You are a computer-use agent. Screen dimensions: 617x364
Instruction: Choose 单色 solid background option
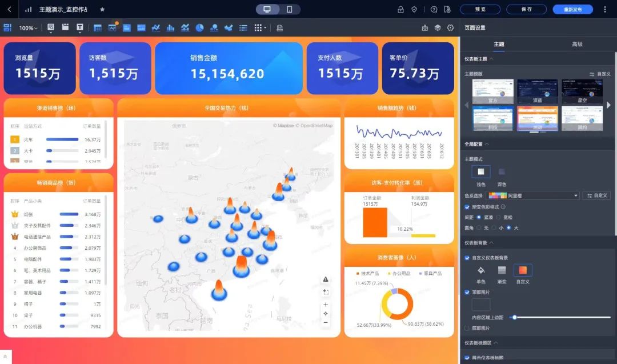481,270
